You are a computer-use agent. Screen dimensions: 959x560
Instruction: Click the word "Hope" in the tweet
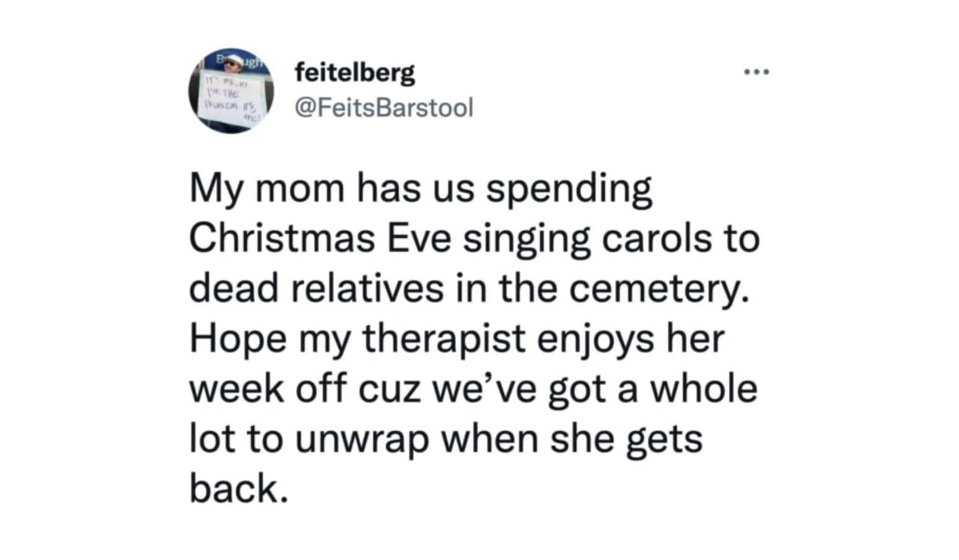click(x=239, y=339)
